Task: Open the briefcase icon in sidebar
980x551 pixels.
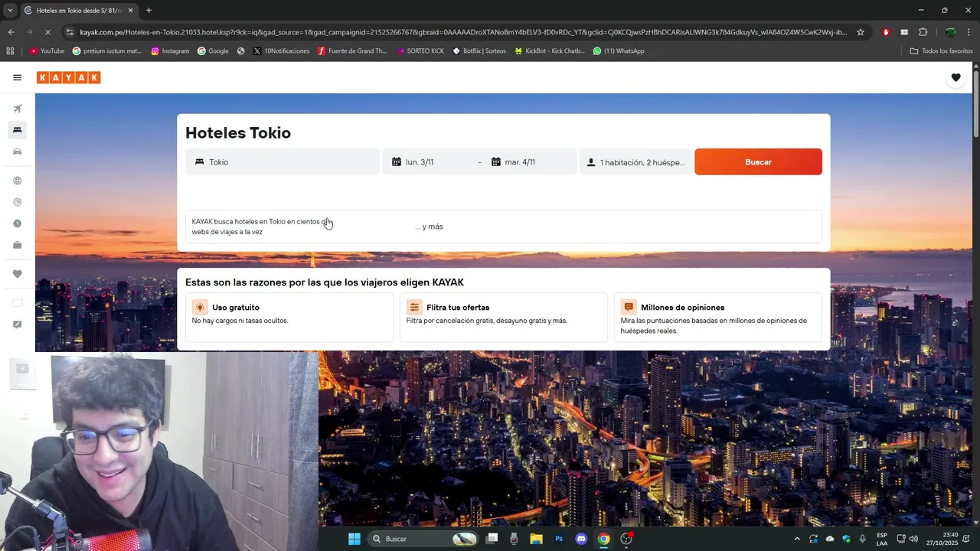Action: pos(17,245)
